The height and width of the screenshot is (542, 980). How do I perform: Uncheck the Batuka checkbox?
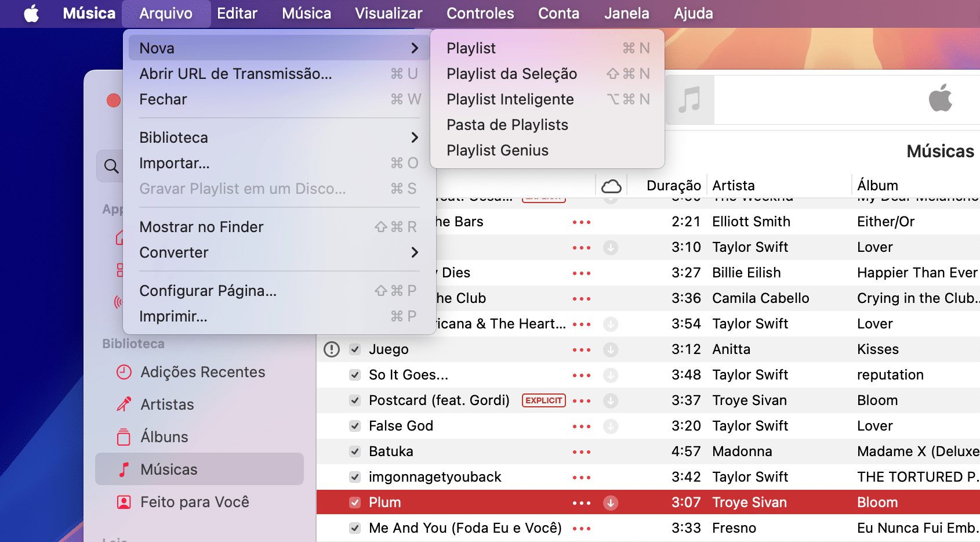tap(355, 451)
